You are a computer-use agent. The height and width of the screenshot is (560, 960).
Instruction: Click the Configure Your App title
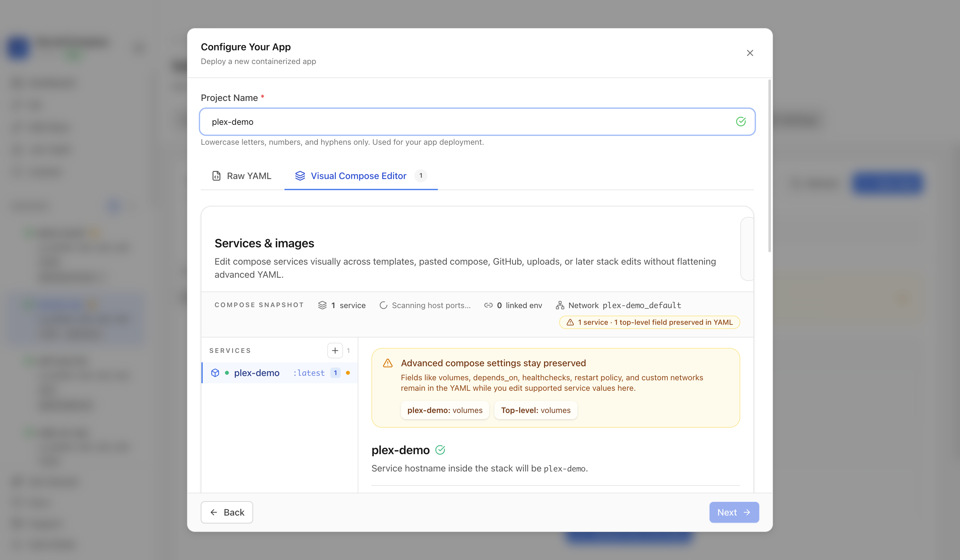click(246, 47)
